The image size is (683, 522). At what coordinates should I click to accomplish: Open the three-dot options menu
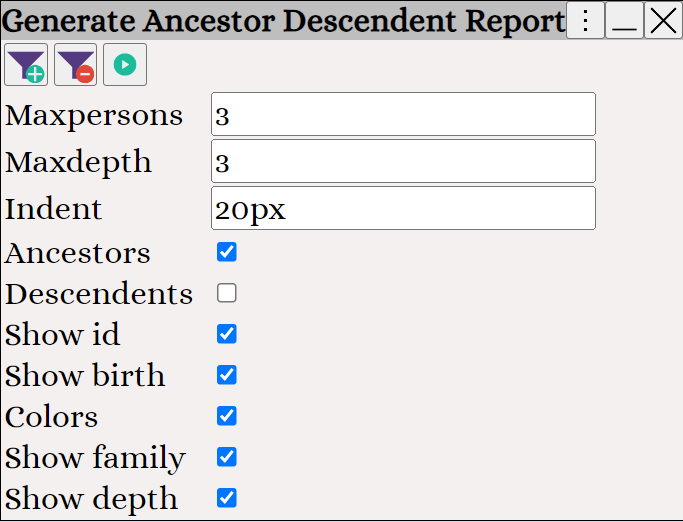(x=585, y=20)
